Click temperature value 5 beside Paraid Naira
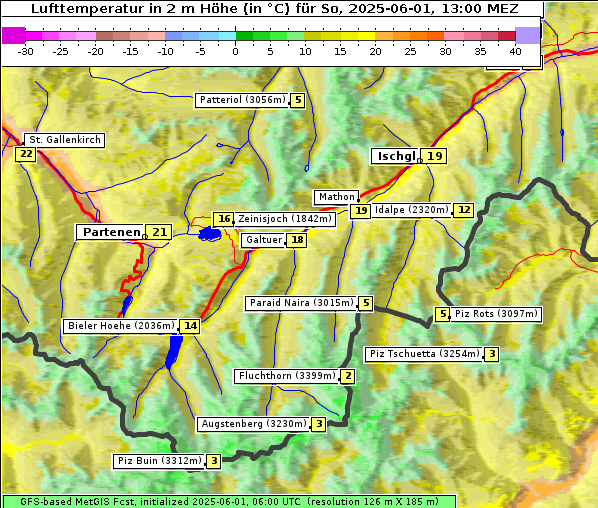Screen dimensions: 598x508 366,303
